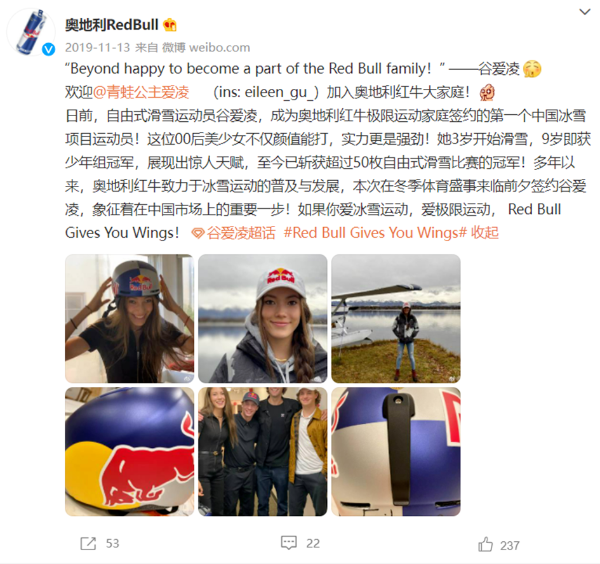This screenshot has width=600, height=564.
Task: Open the comments speech bubble icon
Action: click(289, 543)
